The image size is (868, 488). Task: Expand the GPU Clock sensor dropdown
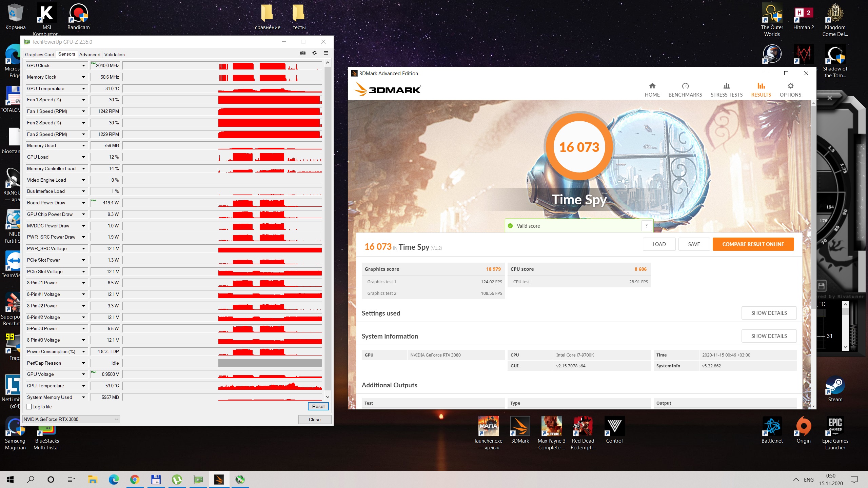(83, 65)
